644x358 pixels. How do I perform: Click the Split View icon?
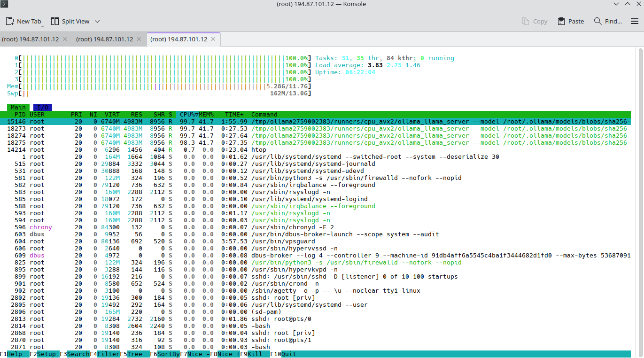[x=55, y=21]
